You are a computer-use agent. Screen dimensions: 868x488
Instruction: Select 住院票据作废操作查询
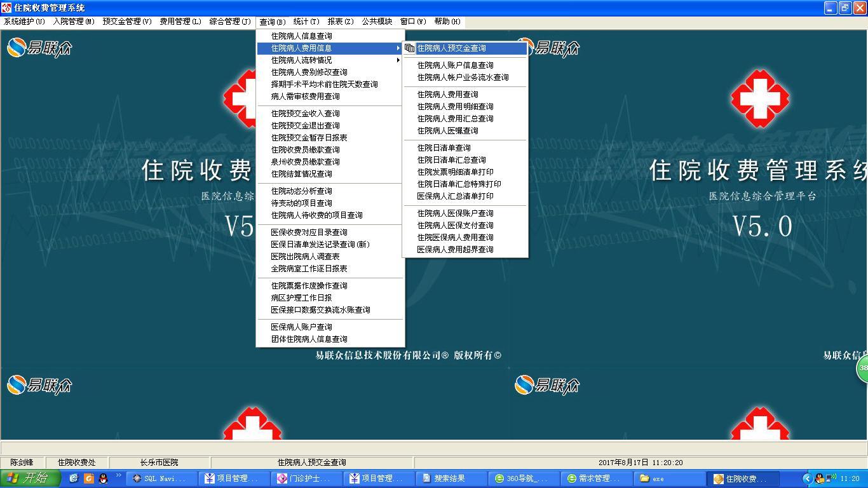(x=329, y=286)
